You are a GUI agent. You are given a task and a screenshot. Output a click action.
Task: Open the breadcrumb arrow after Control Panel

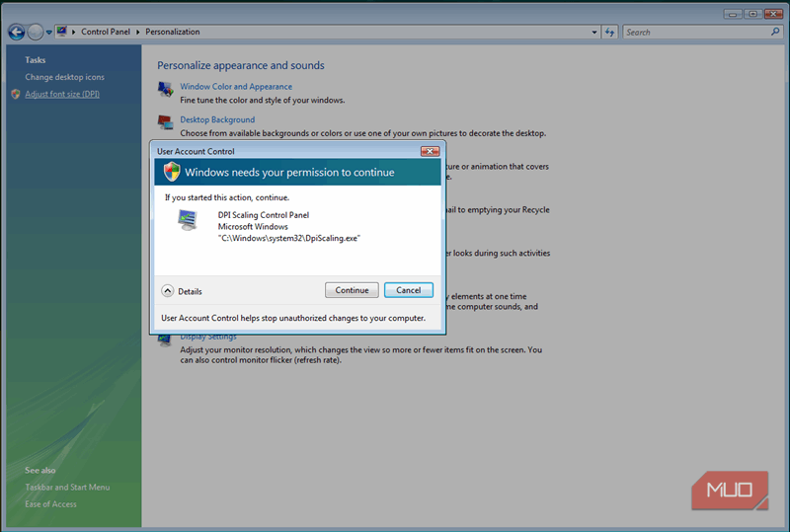click(x=139, y=32)
